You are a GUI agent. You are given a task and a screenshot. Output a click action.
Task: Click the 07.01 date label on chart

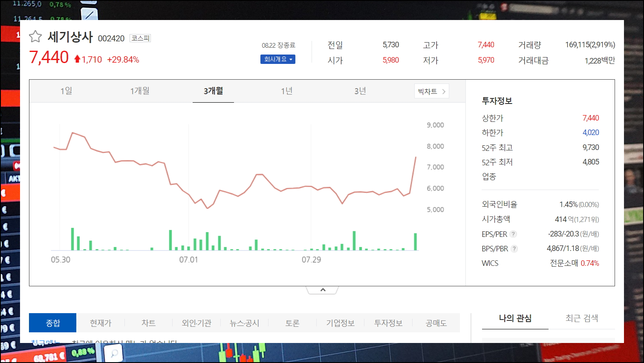point(188,259)
